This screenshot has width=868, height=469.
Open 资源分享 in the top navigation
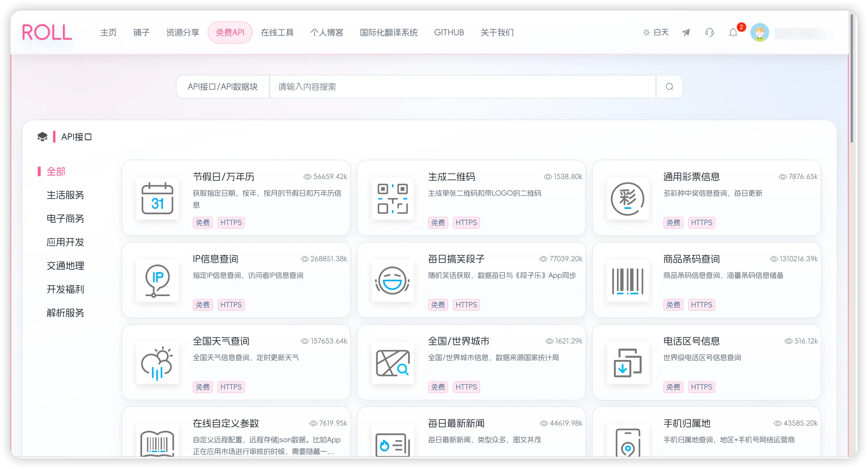coord(183,32)
